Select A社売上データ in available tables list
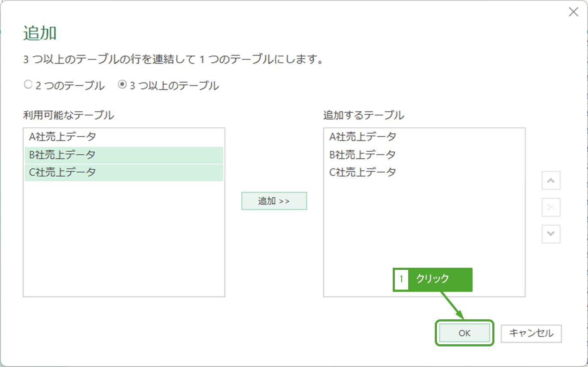Image resolution: width=588 pixels, height=367 pixels. coord(63,137)
